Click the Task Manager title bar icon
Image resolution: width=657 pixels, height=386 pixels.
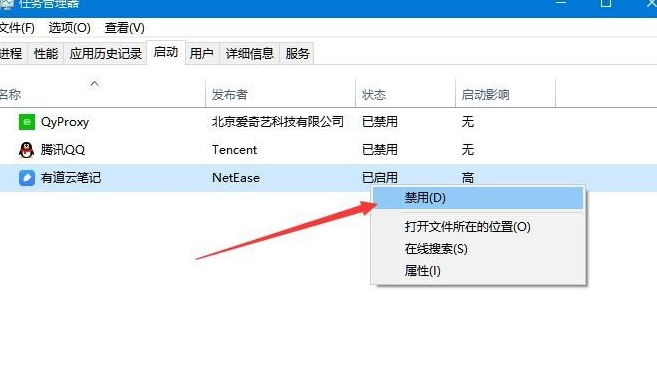pos(6,4)
